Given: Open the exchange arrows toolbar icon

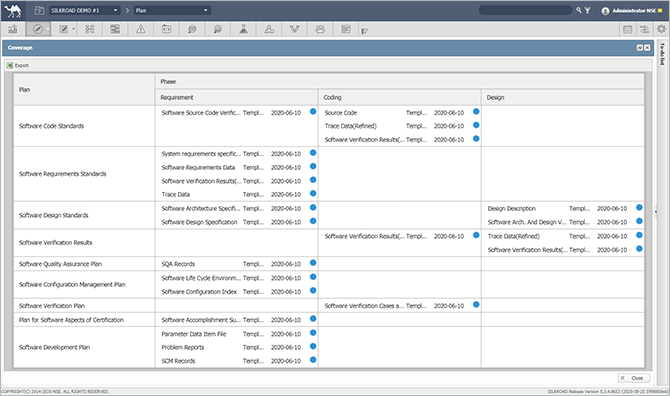Looking at the screenshot, I should click(644, 29).
